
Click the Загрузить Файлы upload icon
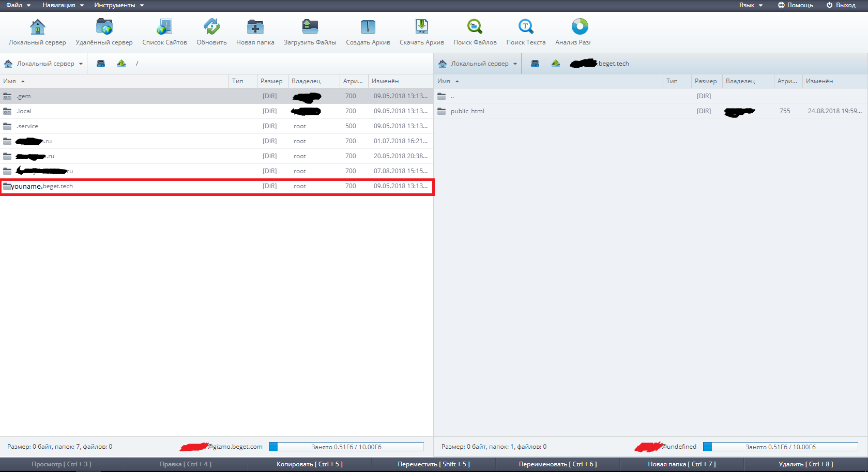pyautogui.click(x=310, y=27)
